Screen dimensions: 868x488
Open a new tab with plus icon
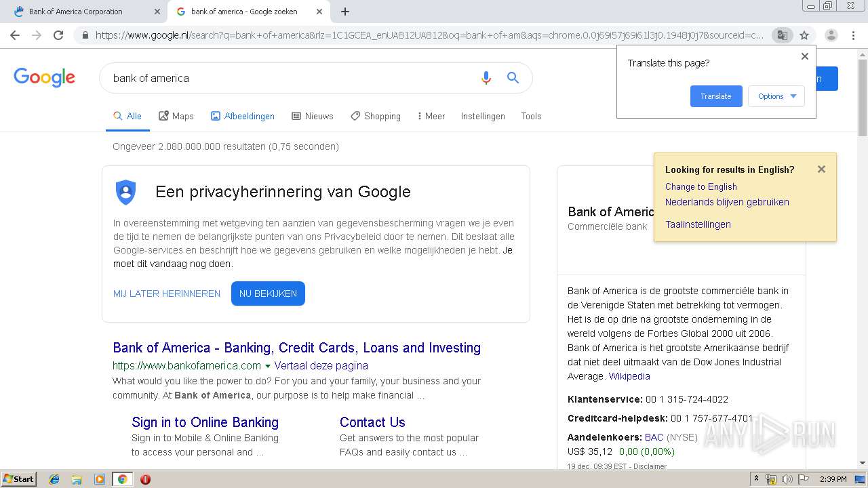[x=345, y=12]
